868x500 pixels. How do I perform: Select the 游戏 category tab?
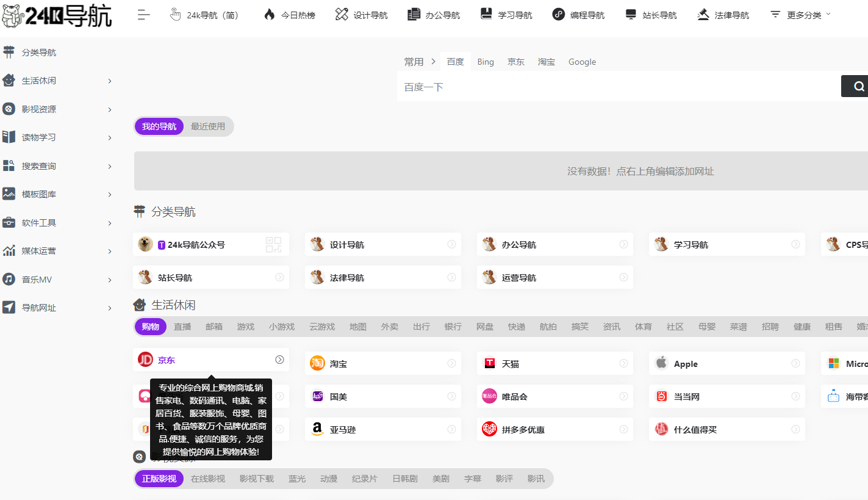(x=246, y=327)
